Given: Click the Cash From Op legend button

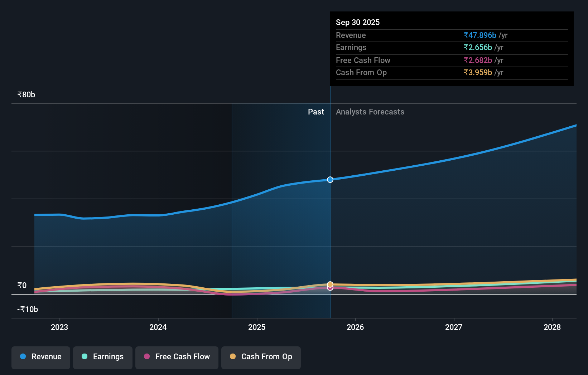Looking at the screenshot, I should pyautogui.click(x=261, y=357).
